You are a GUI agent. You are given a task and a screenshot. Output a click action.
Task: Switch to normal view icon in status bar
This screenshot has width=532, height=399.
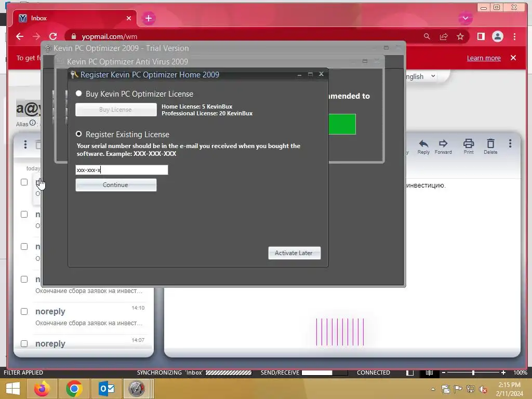click(410, 373)
